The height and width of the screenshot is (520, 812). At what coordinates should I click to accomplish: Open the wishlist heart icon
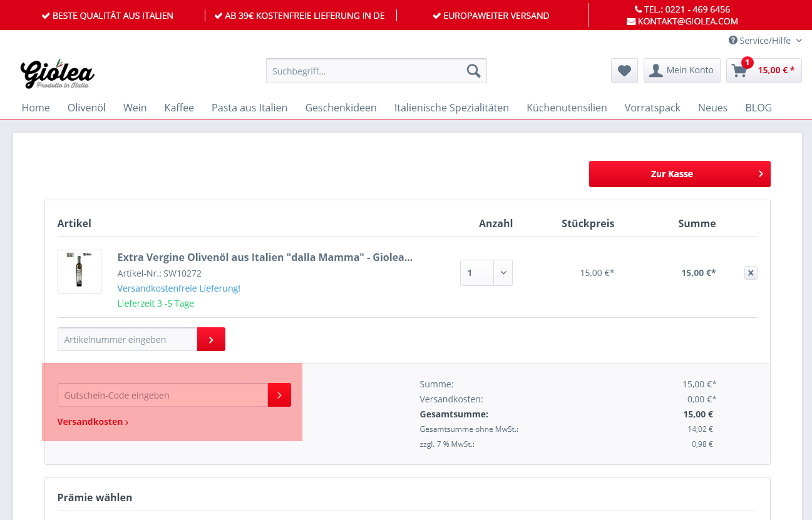[x=624, y=71]
